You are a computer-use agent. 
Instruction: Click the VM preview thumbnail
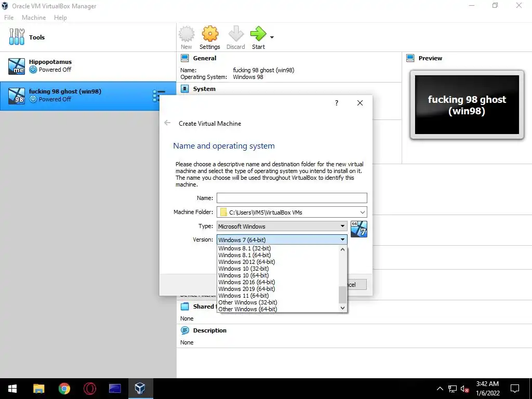click(467, 105)
